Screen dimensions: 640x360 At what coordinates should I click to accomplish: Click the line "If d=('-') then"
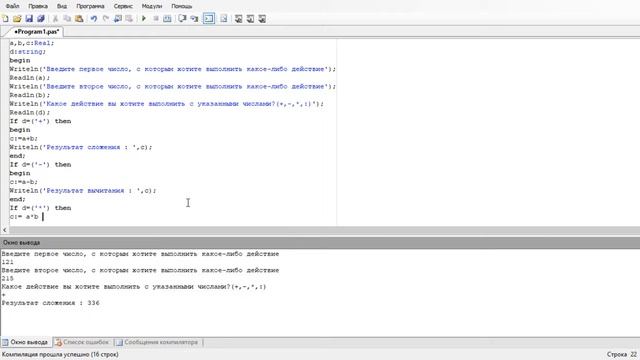point(40,164)
